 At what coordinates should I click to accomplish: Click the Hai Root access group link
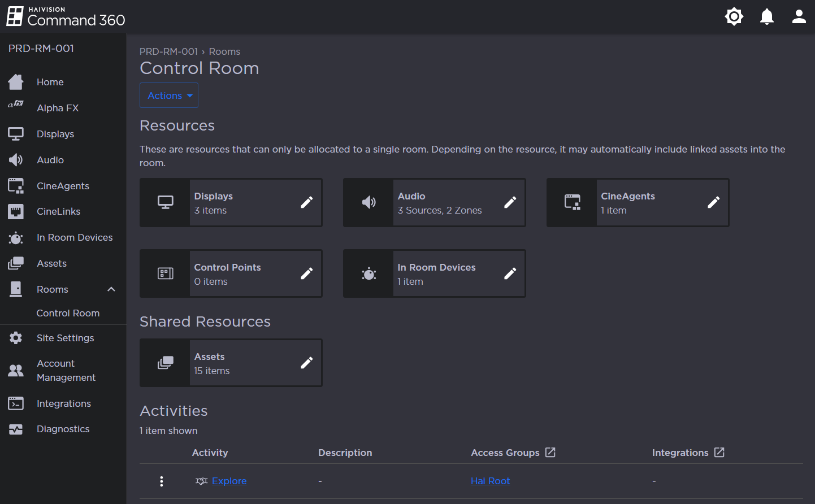[x=490, y=481]
